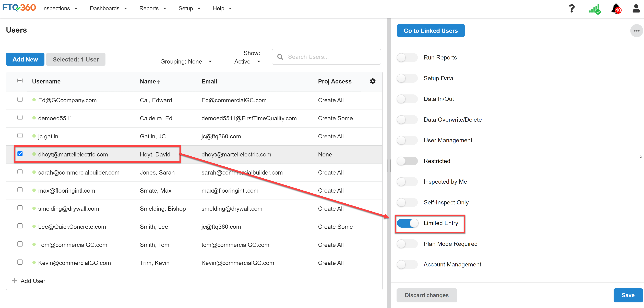The height and width of the screenshot is (308, 644).
Task: Check the box for Ed@GCcompany.com
Action: tap(20, 99)
